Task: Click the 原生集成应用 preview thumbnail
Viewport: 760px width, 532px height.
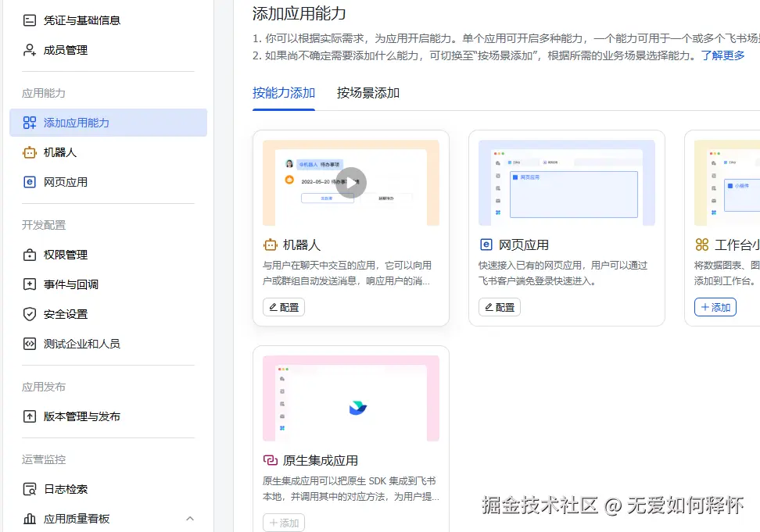Action: coord(351,398)
